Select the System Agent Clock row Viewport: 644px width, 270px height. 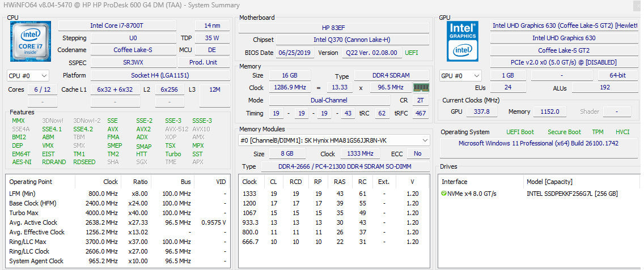(118, 261)
